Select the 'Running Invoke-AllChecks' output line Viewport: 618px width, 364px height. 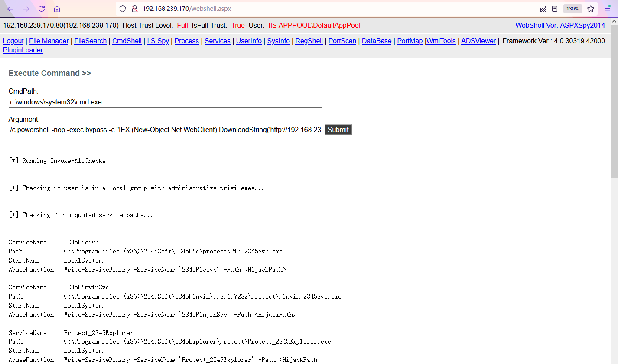coord(57,161)
